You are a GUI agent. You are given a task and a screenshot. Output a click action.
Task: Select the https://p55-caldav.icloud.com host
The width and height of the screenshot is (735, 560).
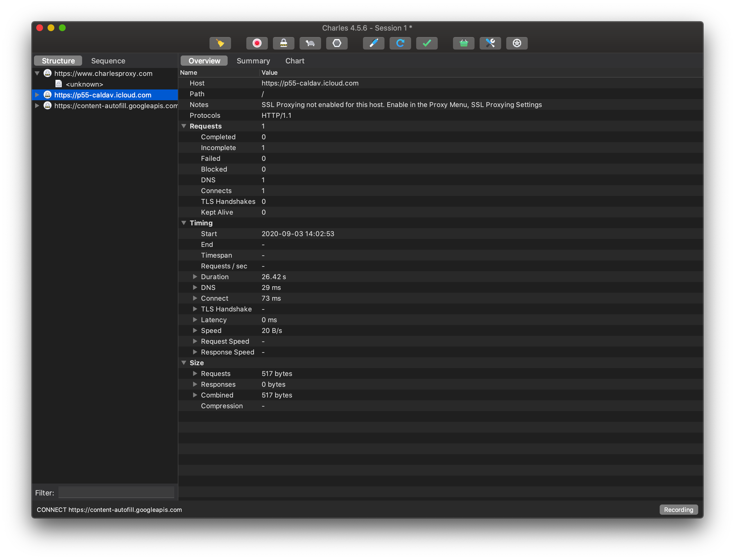point(103,95)
